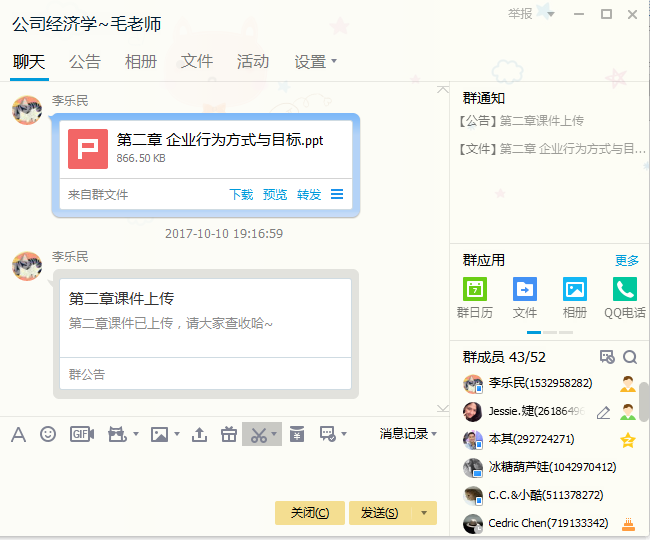The height and width of the screenshot is (540, 650).
Task: Open the 举报 dropdown in title bar
Action: point(530,14)
